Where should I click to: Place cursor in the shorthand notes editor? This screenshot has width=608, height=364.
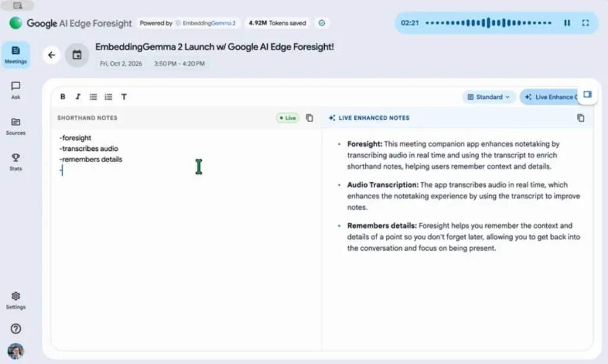pos(186,240)
